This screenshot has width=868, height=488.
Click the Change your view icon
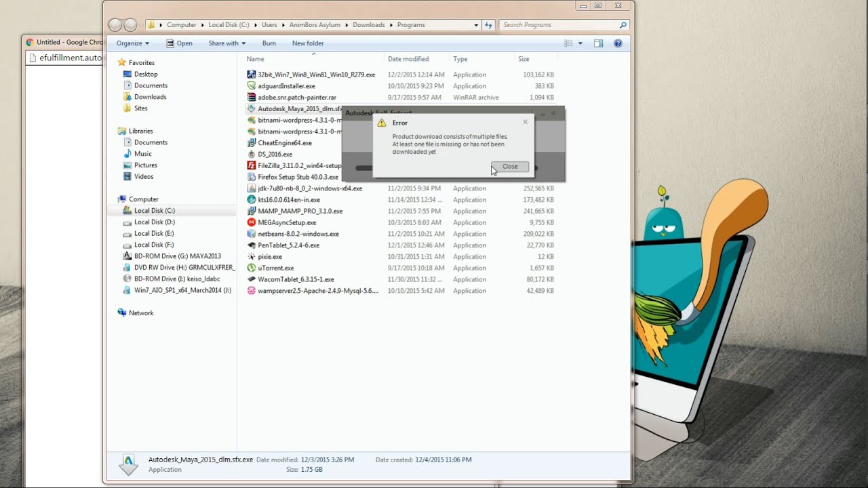569,43
